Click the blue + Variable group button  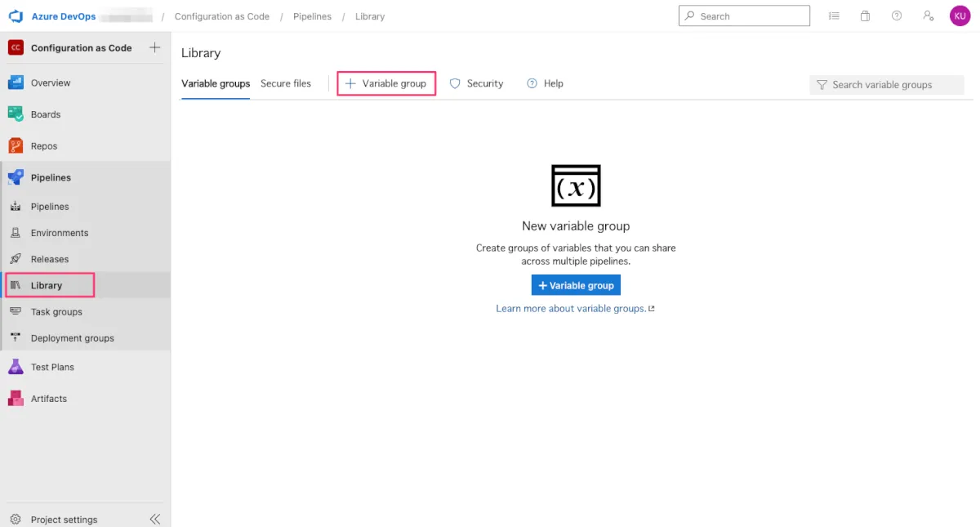576,285
